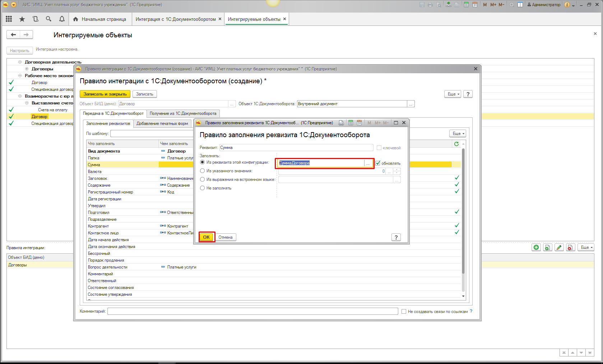Expand the "Договоры" tree node
This screenshot has width=603, height=364.
click(27, 69)
